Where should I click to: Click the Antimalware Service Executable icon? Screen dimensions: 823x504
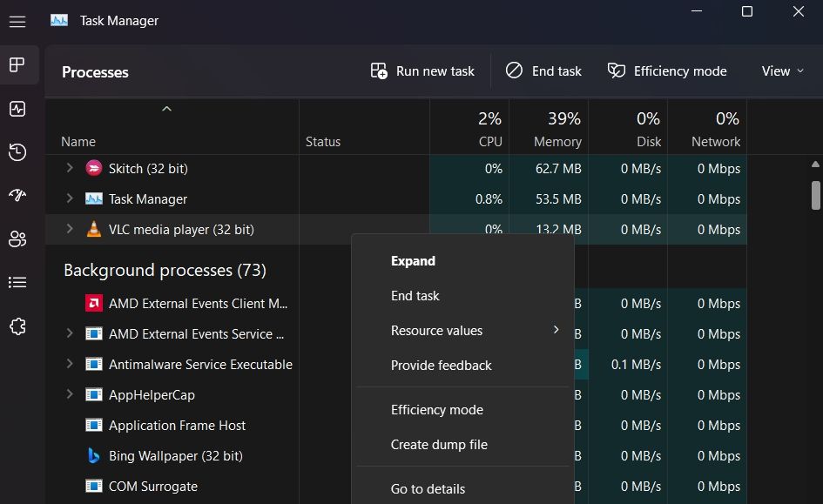pos(94,364)
